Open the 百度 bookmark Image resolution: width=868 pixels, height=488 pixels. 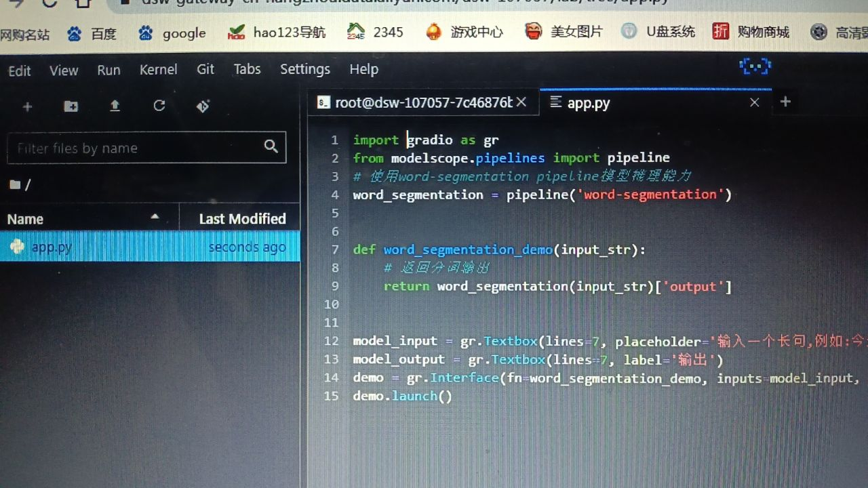pyautogui.click(x=92, y=33)
